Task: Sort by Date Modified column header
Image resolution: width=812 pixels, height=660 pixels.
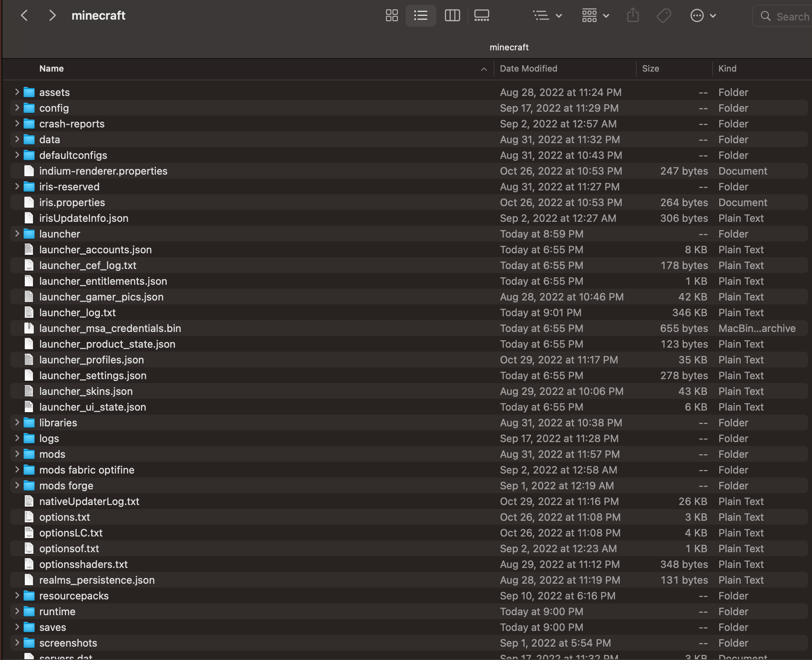Action: pos(528,68)
